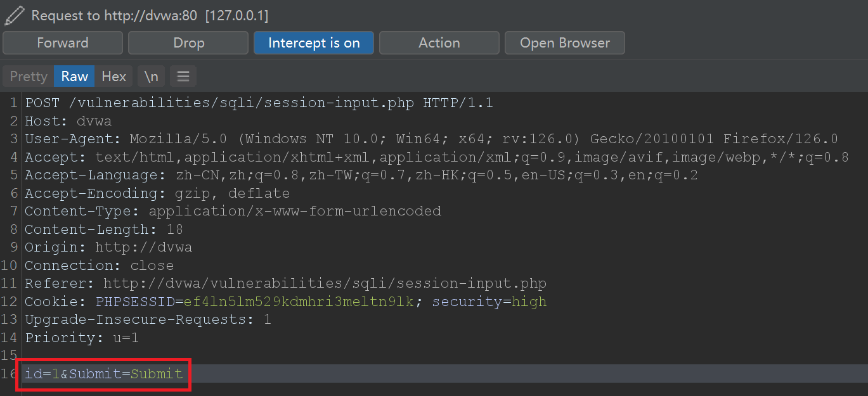Click the Referer header URL line
Image resolution: width=868 pixels, height=396 pixels.
(285, 284)
